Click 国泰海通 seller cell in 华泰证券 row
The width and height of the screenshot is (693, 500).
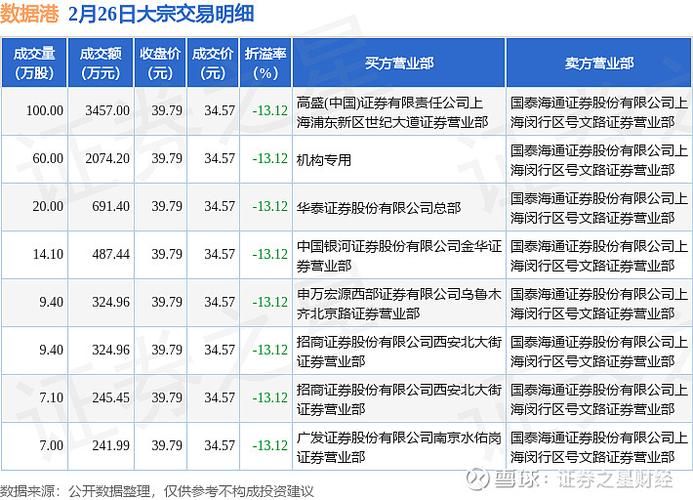[599, 208]
